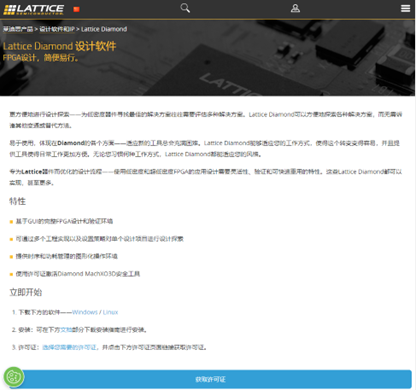
Task: Go to first breadcrumb link in path
Action: coord(18,29)
